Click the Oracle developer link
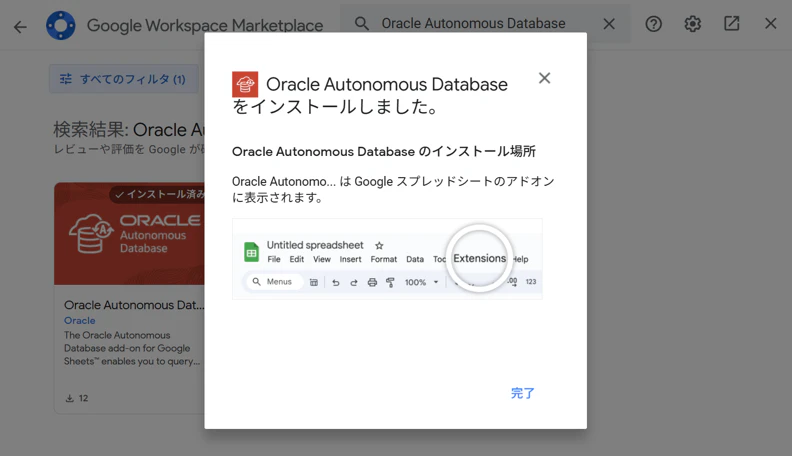The width and height of the screenshot is (792, 456). tap(79, 320)
